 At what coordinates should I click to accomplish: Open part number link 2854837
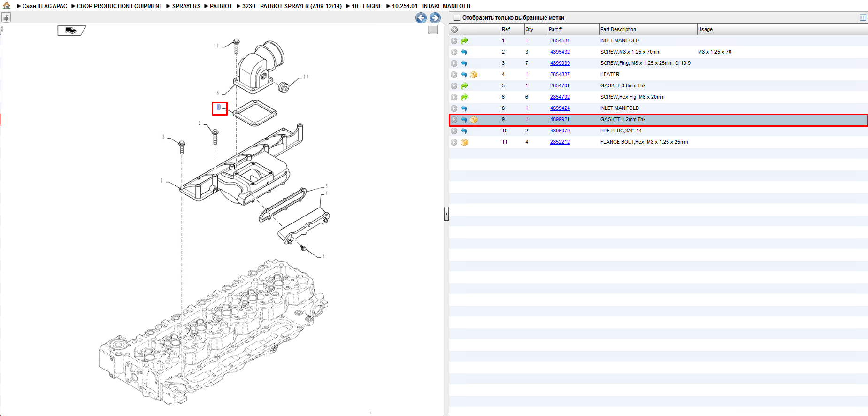coord(560,75)
